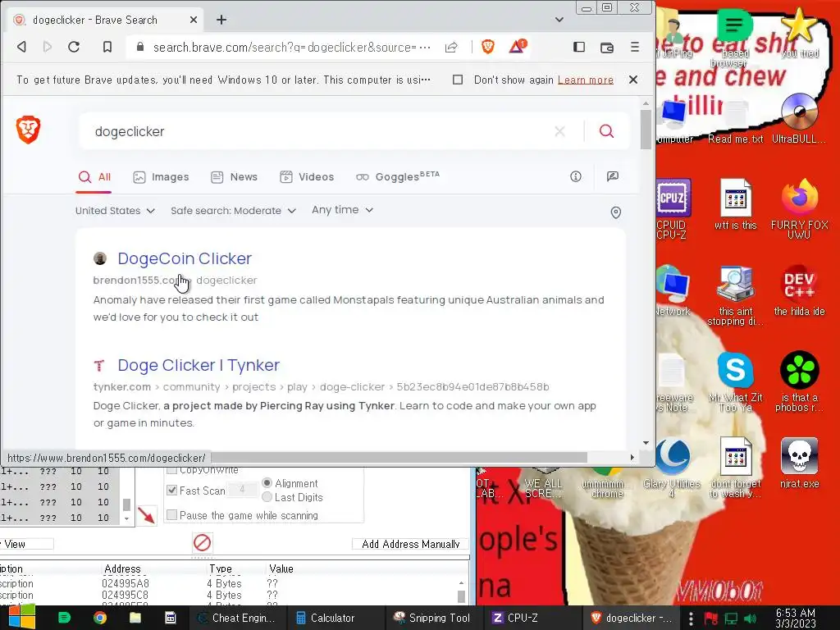This screenshot has width=840, height=630.
Task: Open the Skype desktop shortcut
Action: point(736,382)
